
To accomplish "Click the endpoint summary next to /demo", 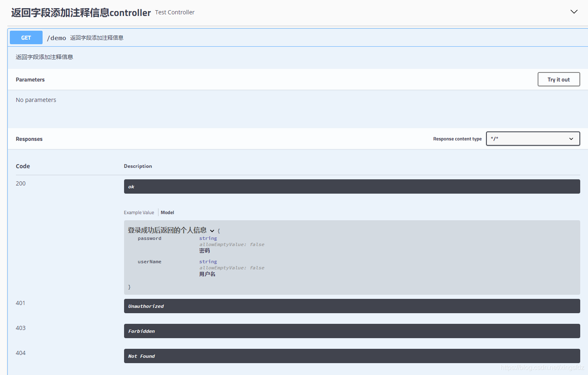I will pos(97,38).
